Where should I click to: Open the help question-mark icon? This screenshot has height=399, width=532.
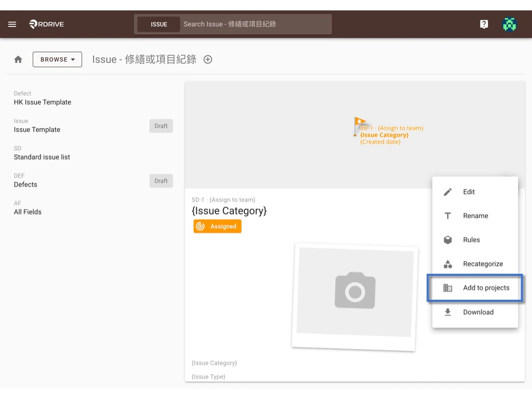tap(484, 24)
